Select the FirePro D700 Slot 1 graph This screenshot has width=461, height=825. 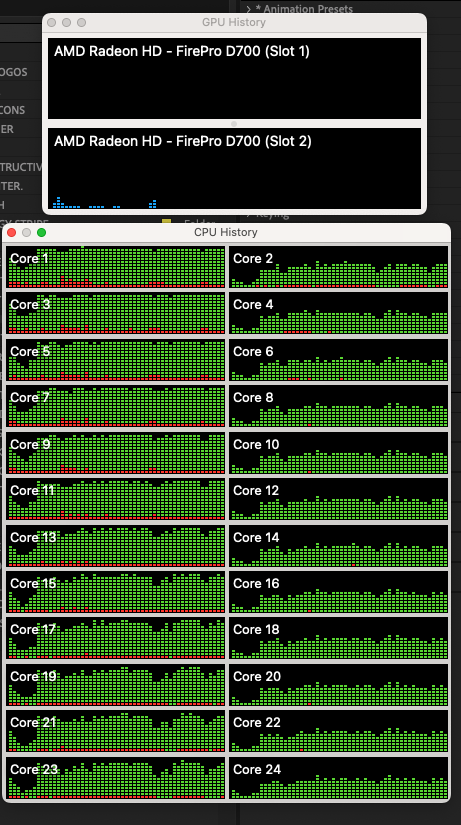(x=234, y=78)
